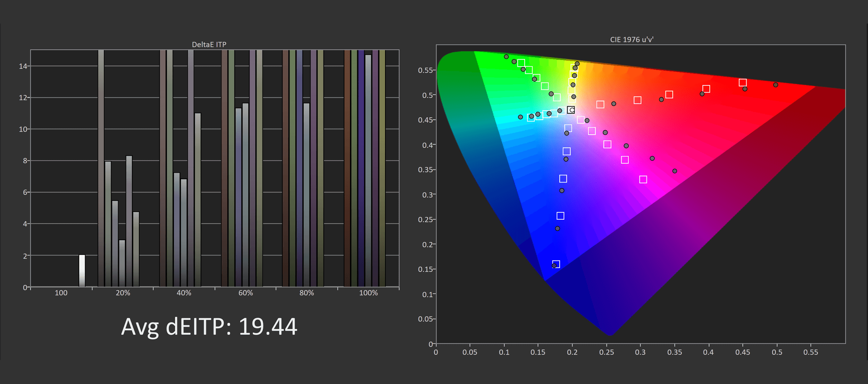Click the bottom-most blue target square
The width and height of the screenshot is (868, 384).
point(556,264)
